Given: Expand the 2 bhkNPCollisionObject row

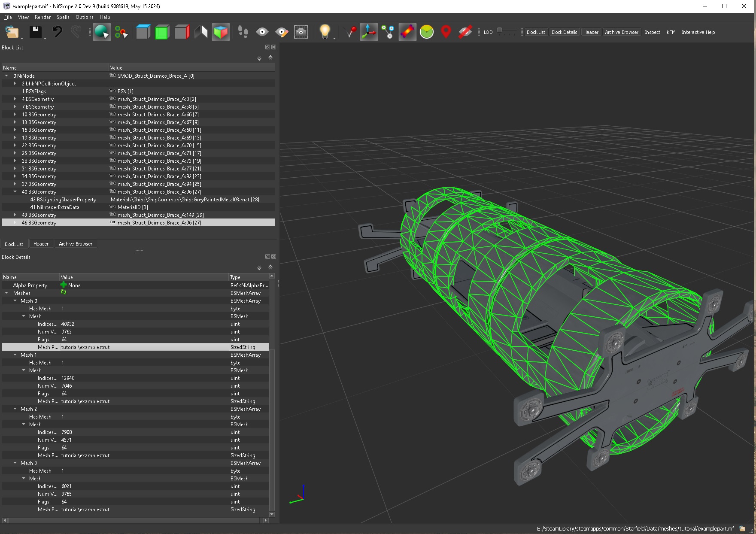Looking at the screenshot, I should click(15, 84).
